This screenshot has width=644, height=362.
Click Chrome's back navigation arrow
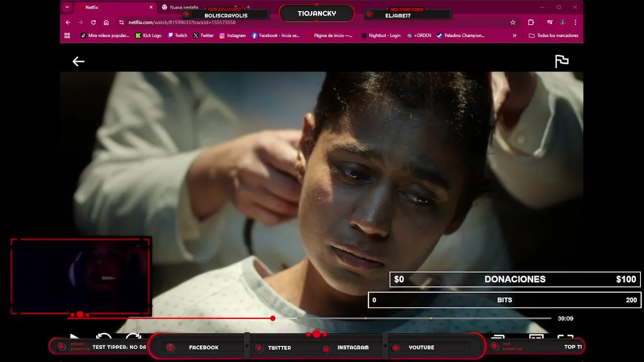[68, 23]
